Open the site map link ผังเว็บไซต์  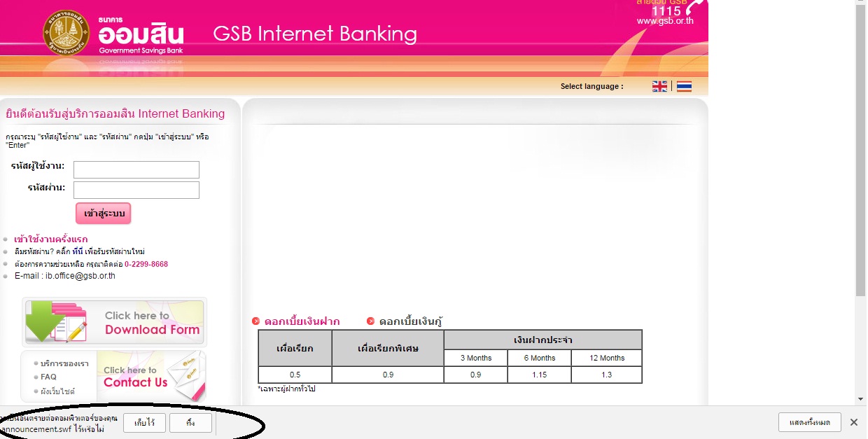point(57,391)
